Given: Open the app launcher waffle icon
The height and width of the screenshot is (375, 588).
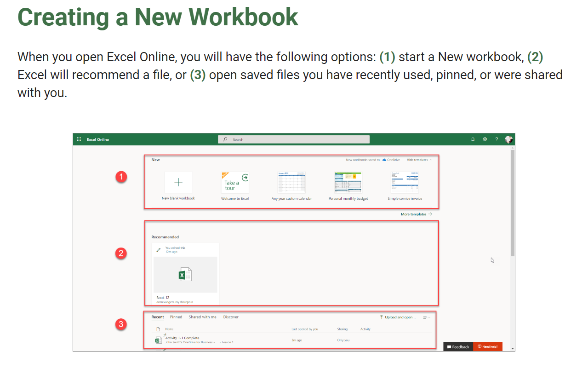Looking at the screenshot, I should coord(79,139).
